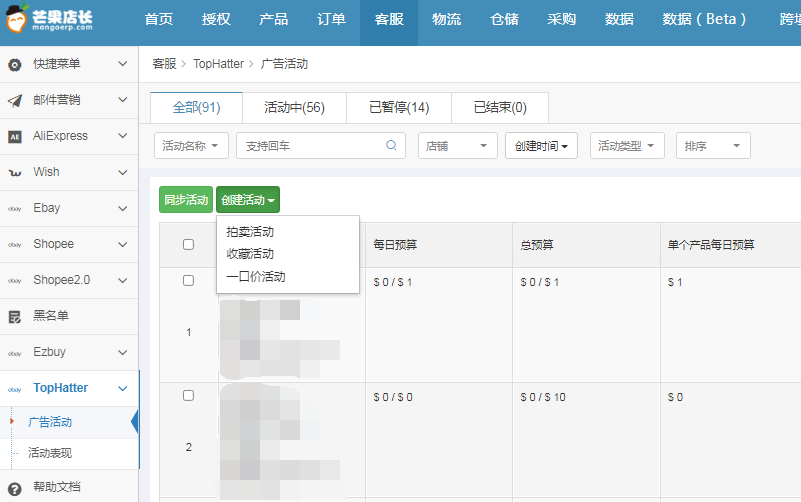Expand the Ebay menu chevron
801x502 pixels.
(x=123, y=208)
